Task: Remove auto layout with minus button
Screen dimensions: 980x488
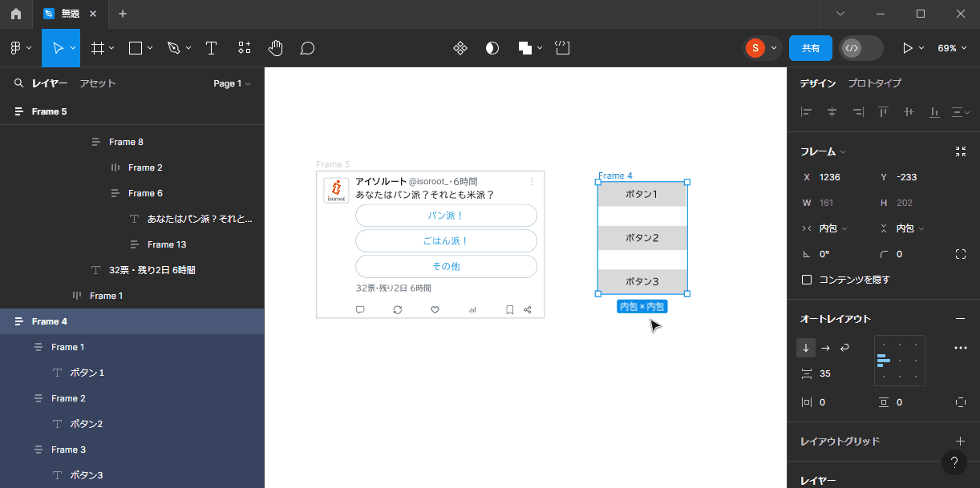Action: pos(961,319)
